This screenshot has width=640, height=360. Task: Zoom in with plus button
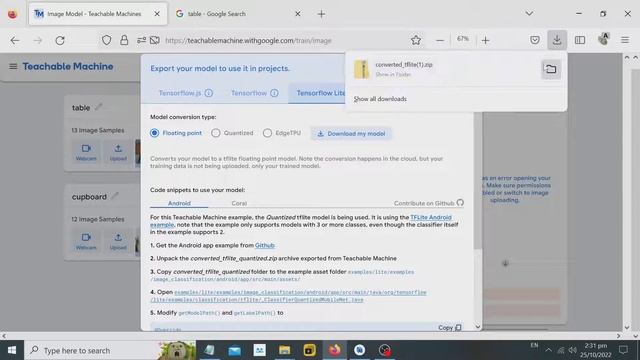click(485, 40)
